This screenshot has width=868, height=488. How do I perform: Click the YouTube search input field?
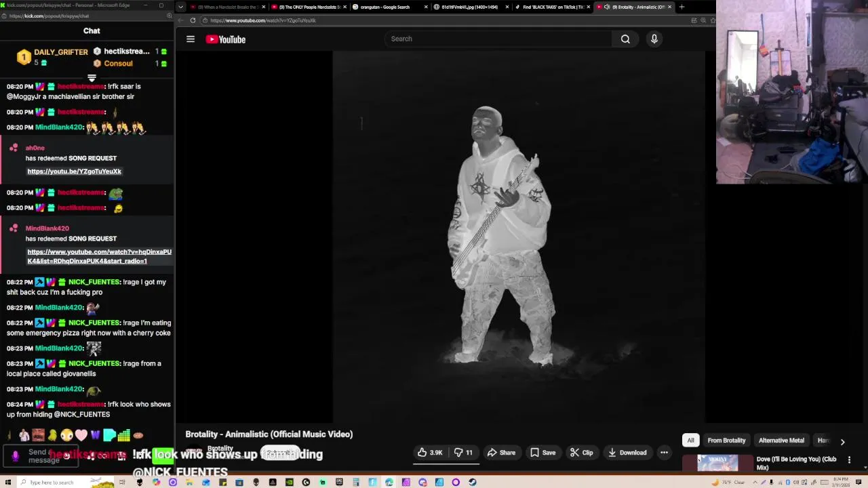point(498,39)
